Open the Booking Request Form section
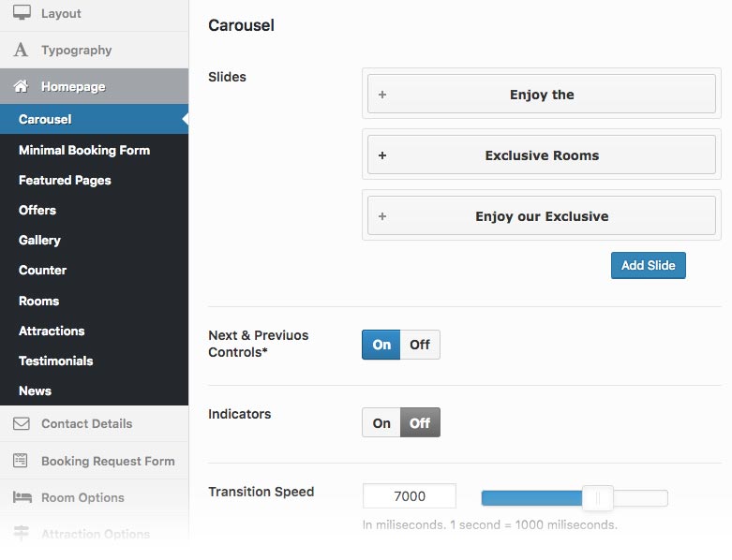 95,461
